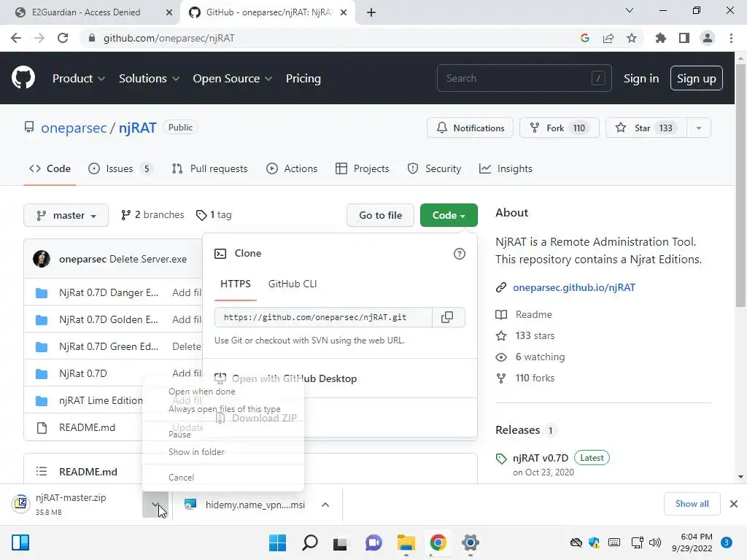Click the Notifications button
Viewport: 747px width, 560px height.
[470, 128]
